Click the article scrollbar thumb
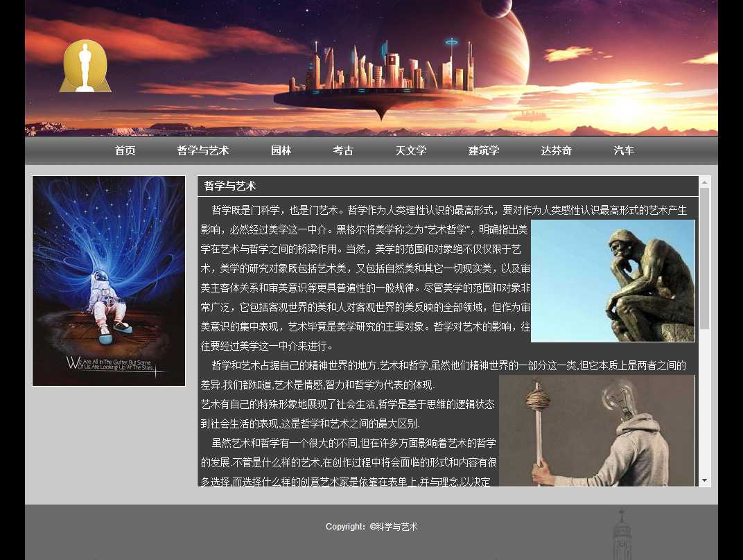 tap(704, 258)
